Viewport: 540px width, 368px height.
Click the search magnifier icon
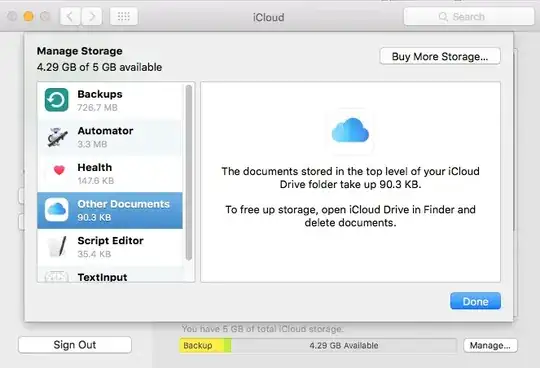(x=443, y=17)
